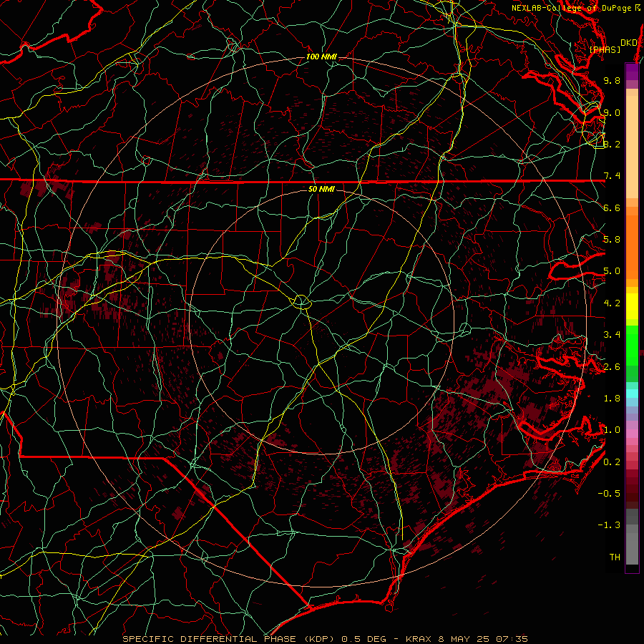This screenshot has height=644, width=644.
Task: Click the 8.2 value on the scale
Action: coord(612,144)
